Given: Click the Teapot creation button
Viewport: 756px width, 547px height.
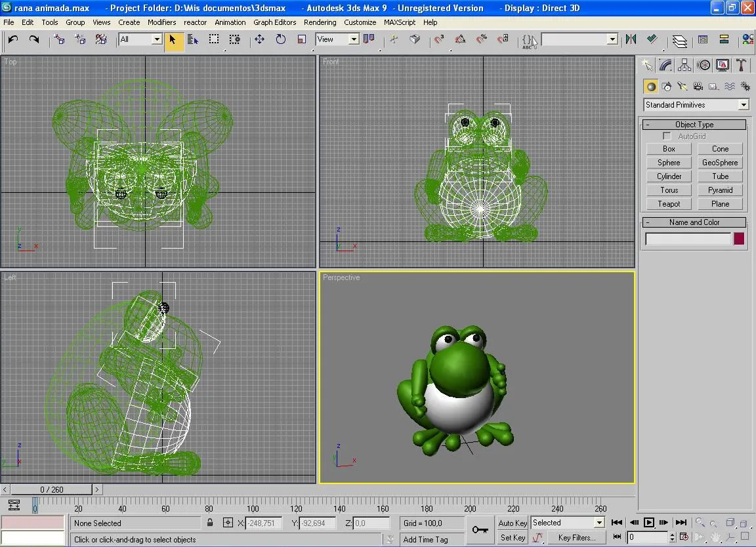Looking at the screenshot, I should coord(668,203).
